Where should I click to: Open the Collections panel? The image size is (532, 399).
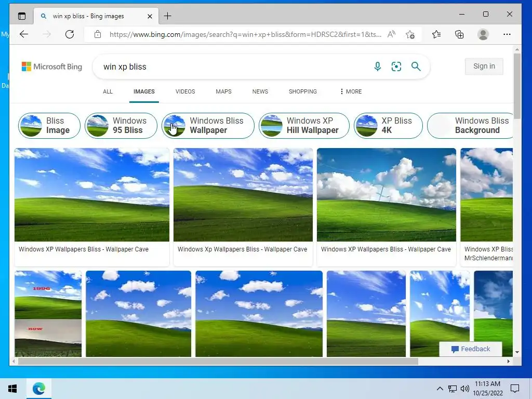[x=459, y=34]
